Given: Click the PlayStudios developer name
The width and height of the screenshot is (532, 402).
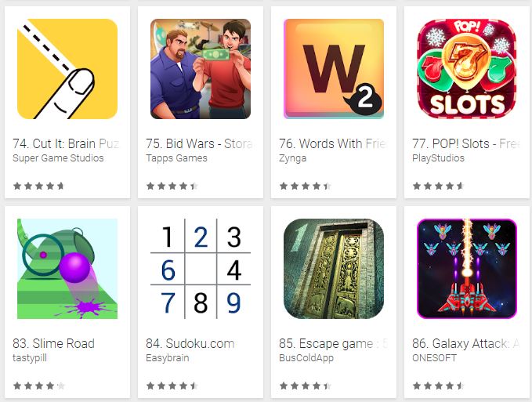Looking at the screenshot, I should click(438, 158).
